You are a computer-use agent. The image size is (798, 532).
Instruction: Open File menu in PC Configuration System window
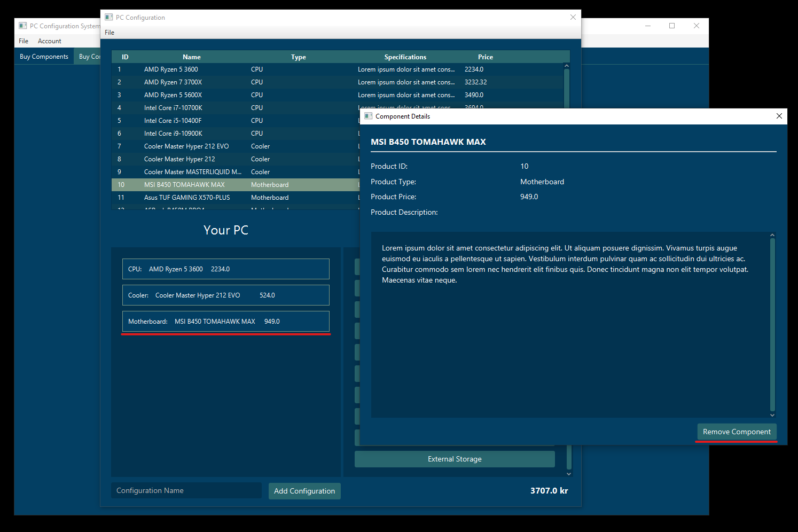[x=24, y=41]
